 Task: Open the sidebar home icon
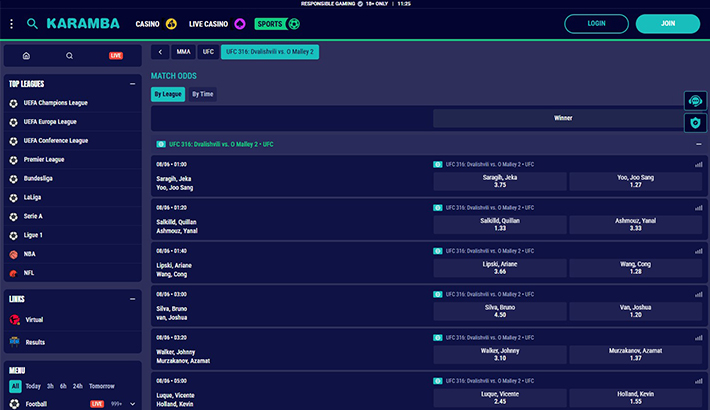coord(26,56)
